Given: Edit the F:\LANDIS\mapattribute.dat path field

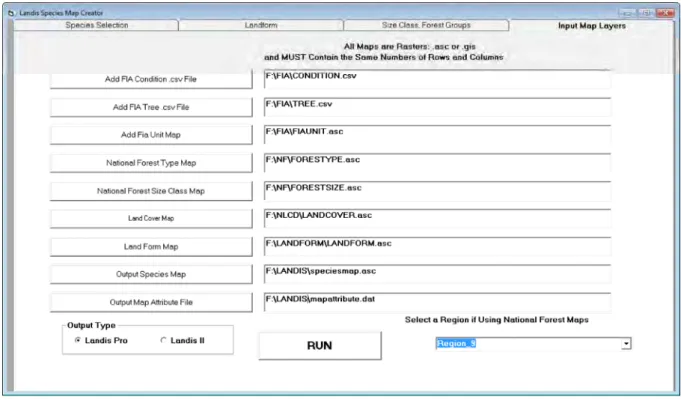Looking at the screenshot, I should [437, 302].
